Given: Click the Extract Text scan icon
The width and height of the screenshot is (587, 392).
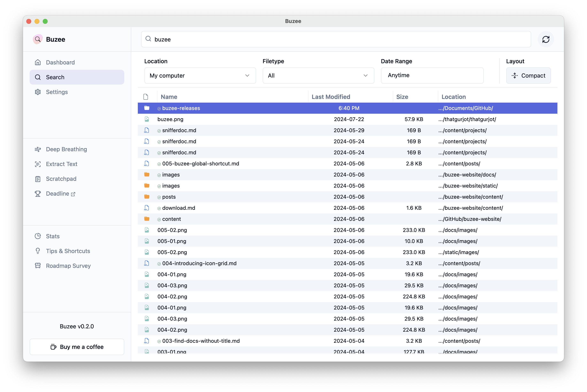Looking at the screenshot, I should click(38, 164).
